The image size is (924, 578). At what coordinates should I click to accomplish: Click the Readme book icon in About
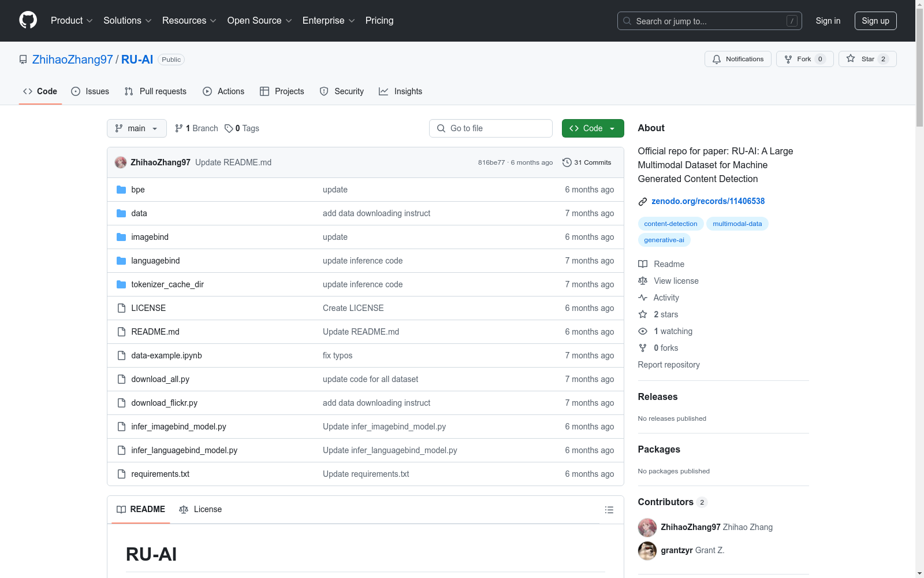click(643, 264)
